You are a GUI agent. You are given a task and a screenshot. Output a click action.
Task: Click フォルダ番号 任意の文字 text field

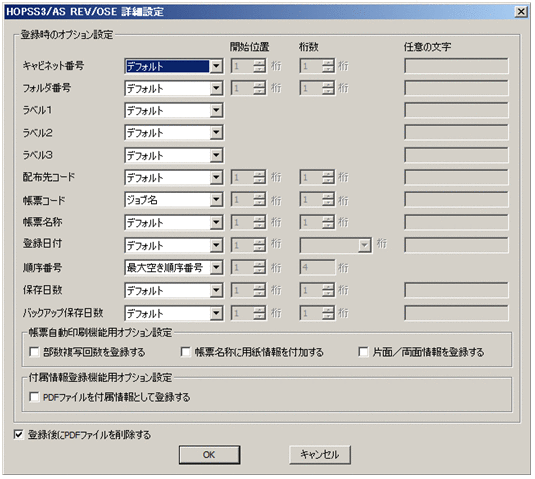click(x=456, y=88)
